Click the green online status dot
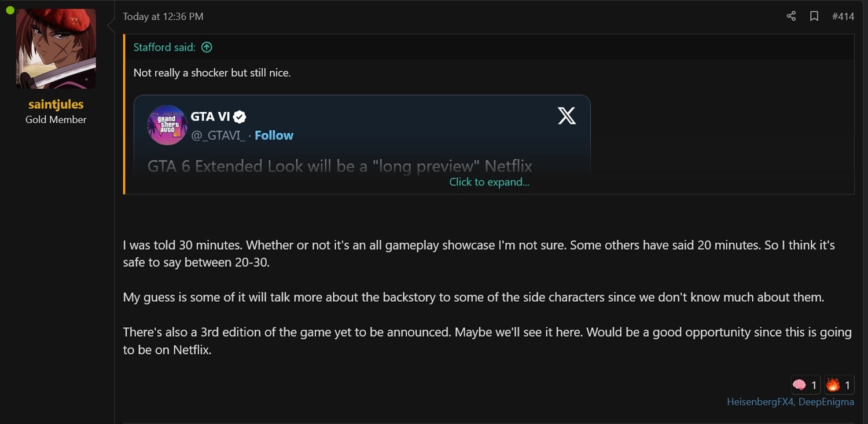 point(10,10)
